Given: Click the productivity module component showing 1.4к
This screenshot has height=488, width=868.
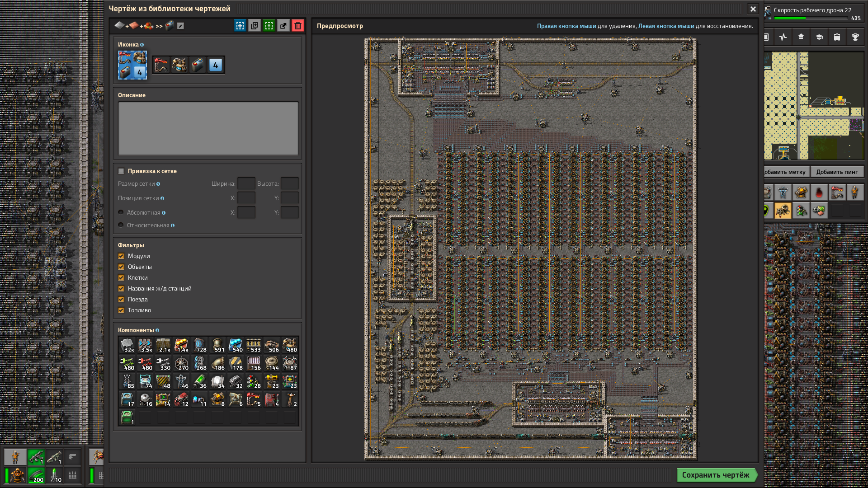Looking at the screenshot, I should click(x=181, y=345).
